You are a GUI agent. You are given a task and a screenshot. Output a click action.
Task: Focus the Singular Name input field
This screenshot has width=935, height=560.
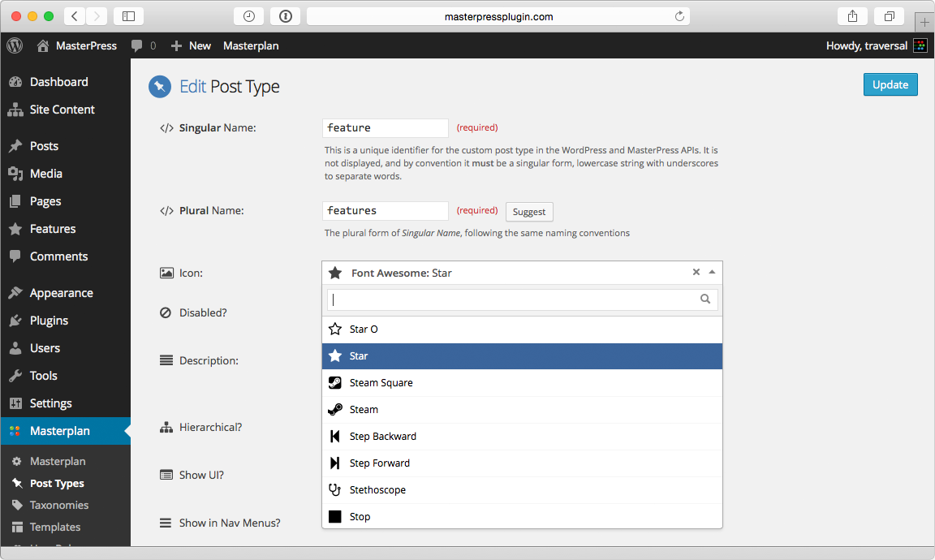pyautogui.click(x=386, y=127)
